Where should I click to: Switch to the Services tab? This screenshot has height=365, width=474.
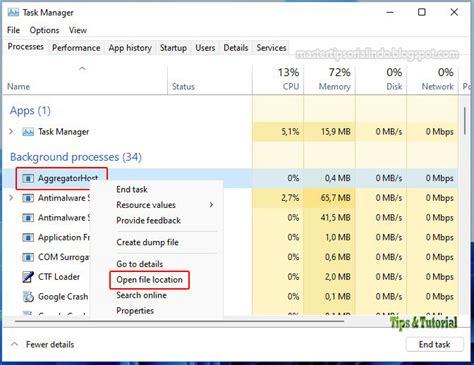(x=271, y=48)
